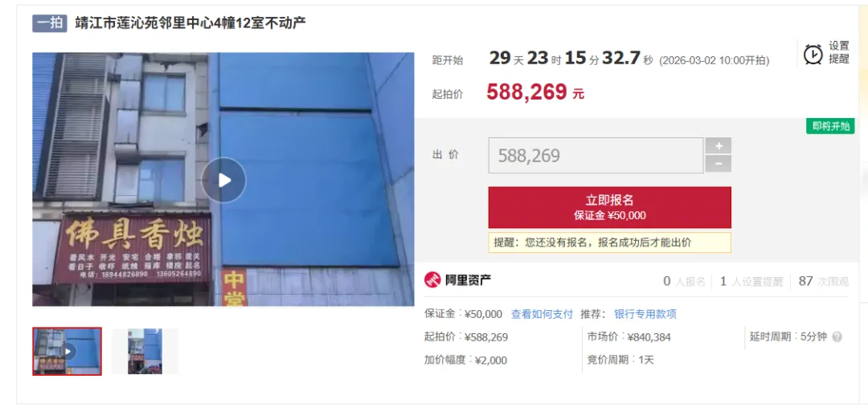
Task: Click the yellow reminder notice bar
Action: [609, 243]
